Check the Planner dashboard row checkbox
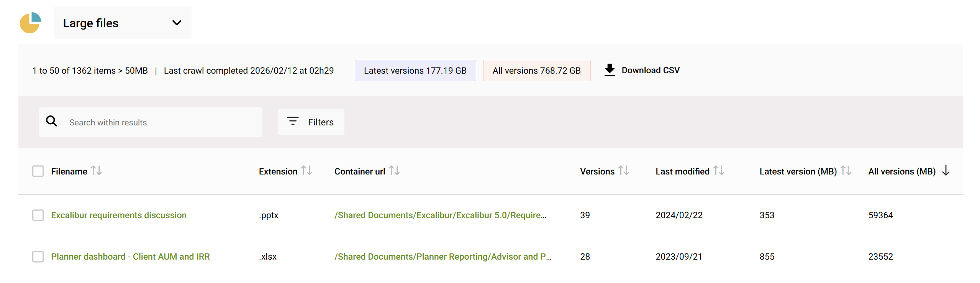980x283 pixels. coord(38,257)
